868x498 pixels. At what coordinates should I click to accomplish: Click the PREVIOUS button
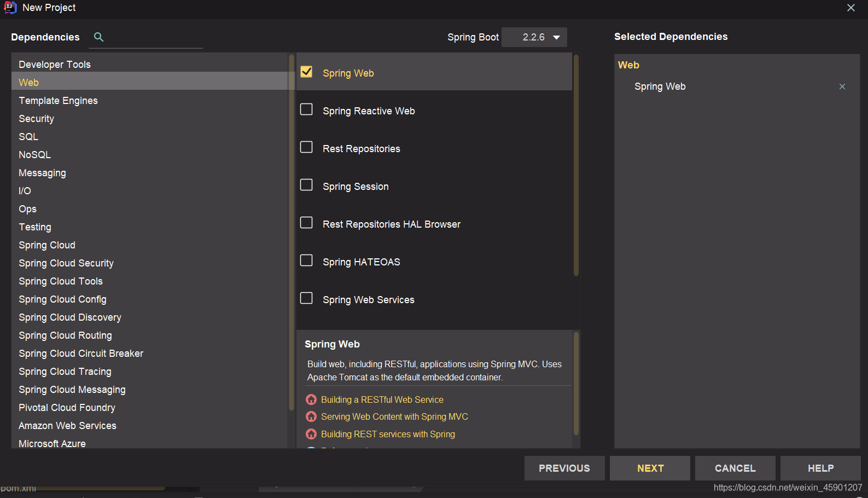point(564,468)
